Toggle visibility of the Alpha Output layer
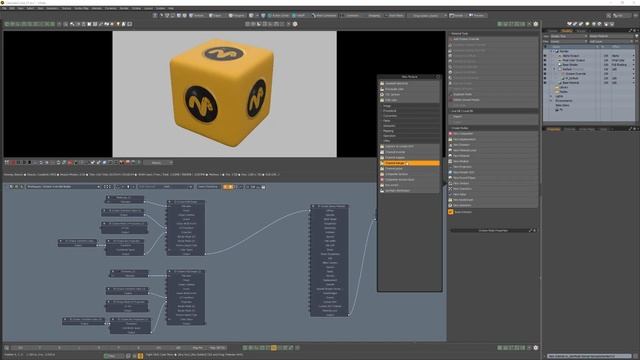 click(545, 56)
